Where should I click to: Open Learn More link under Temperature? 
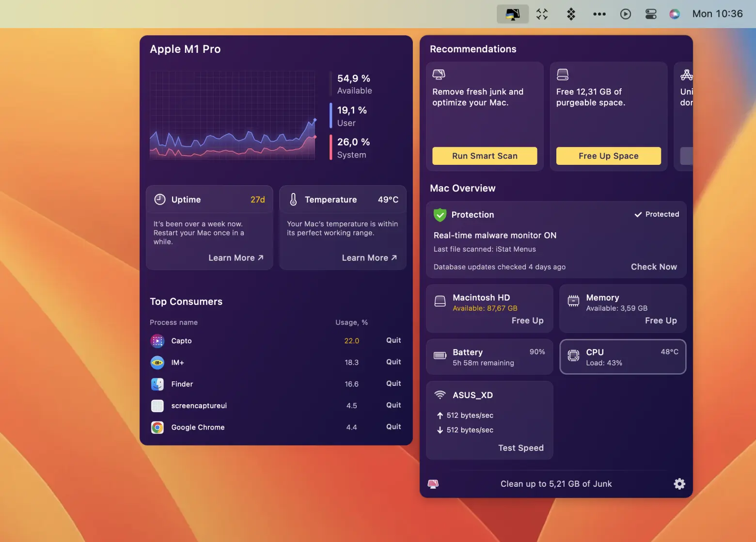click(x=369, y=258)
